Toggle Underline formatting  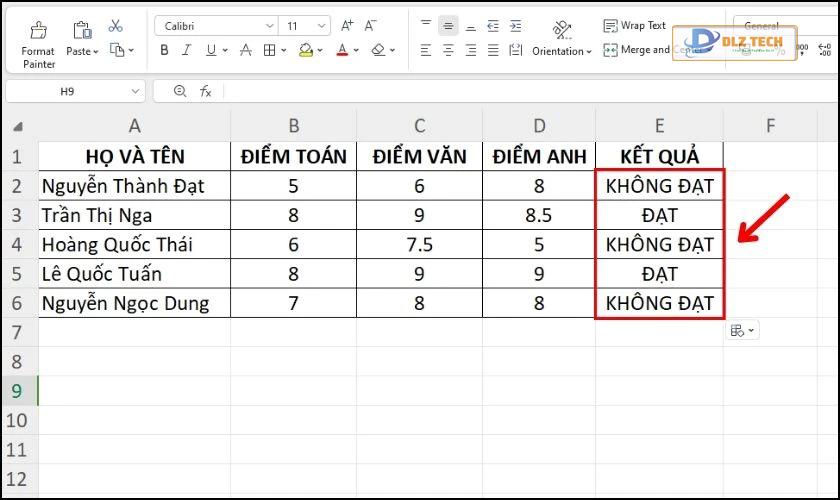click(211, 50)
